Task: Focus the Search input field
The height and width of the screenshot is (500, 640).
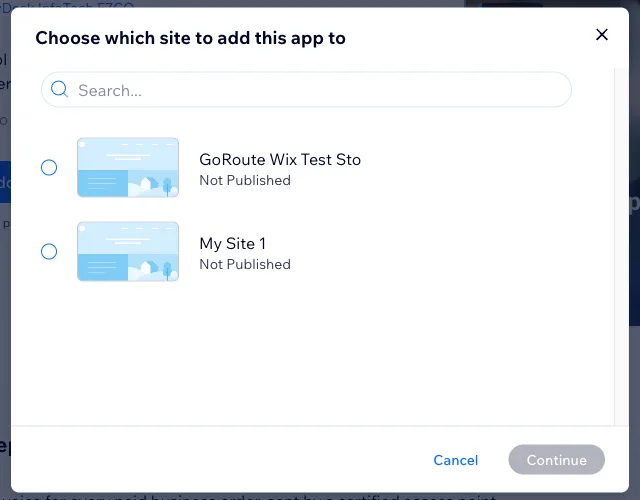Action: pos(306,90)
